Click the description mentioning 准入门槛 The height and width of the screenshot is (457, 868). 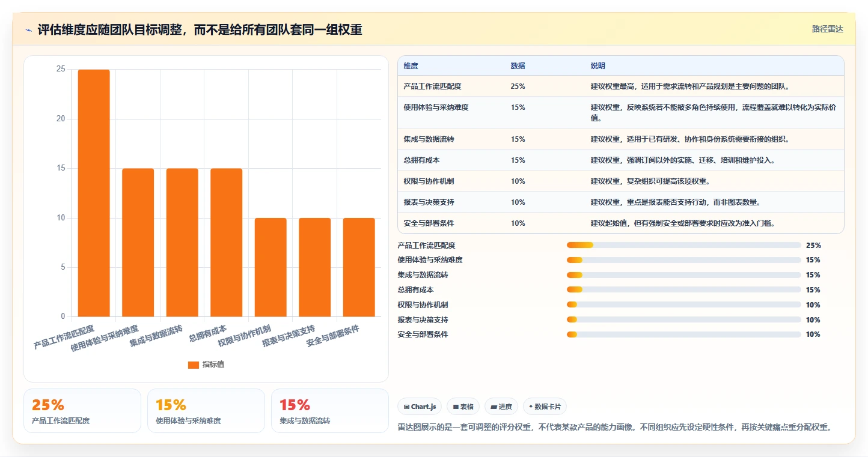(x=682, y=223)
